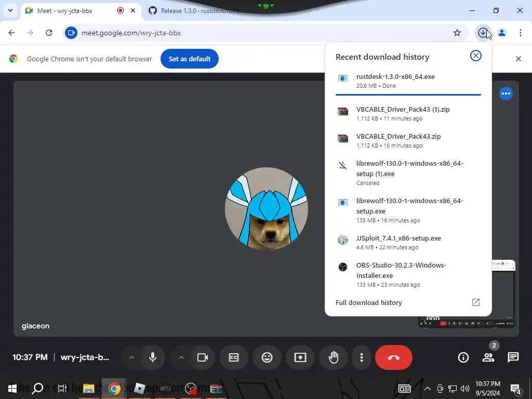
Task: Go back in browser
Action: coord(11,33)
